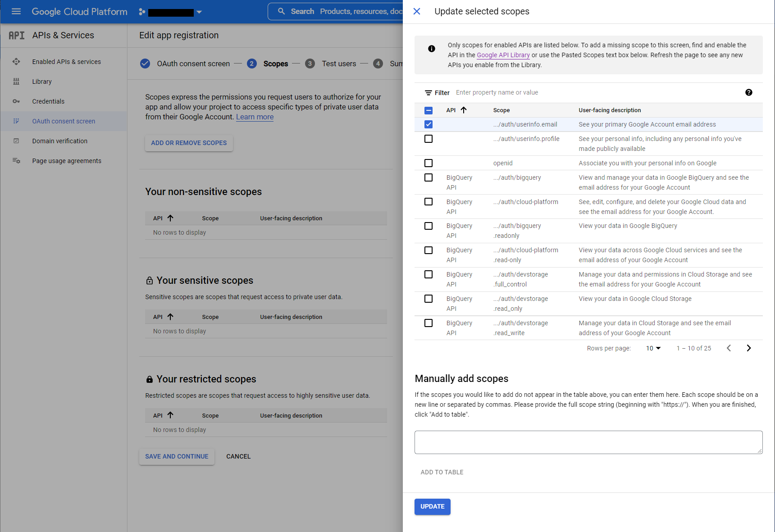The image size is (775, 532).
Task: Enable the openid scope checkbox
Action: pos(429,163)
